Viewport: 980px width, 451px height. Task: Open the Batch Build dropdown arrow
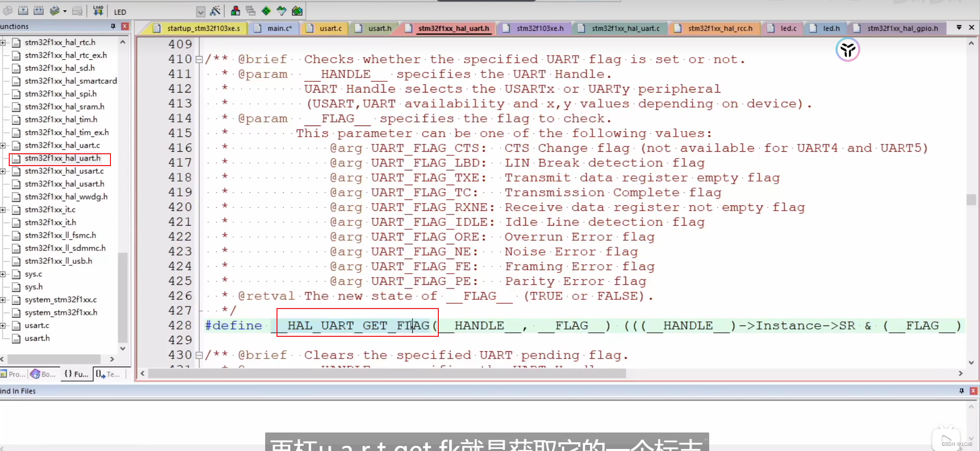pyautogui.click(x=65, y=11)
